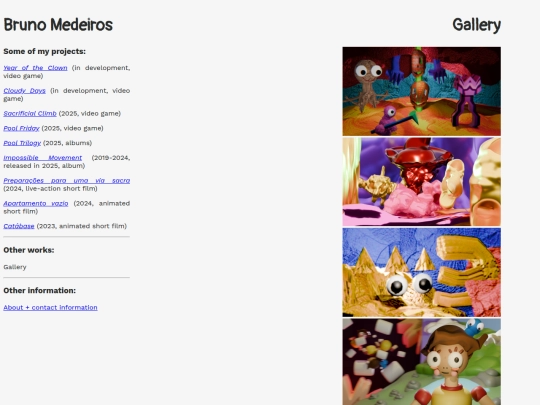Select Gallery under Other works
Image resolution: width=540 pixels, height=405 pixels.
tap(15, 267)
